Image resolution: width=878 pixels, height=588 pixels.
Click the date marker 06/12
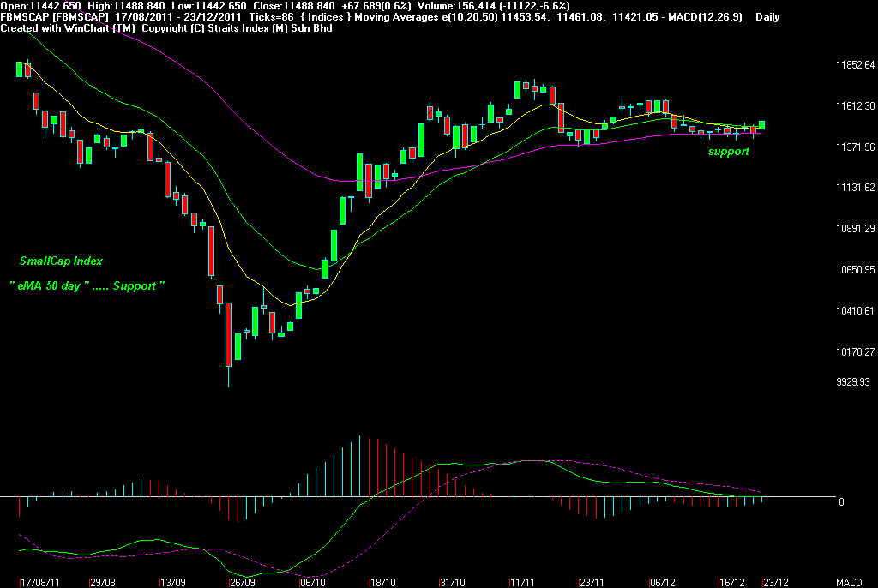pos(662,582)
